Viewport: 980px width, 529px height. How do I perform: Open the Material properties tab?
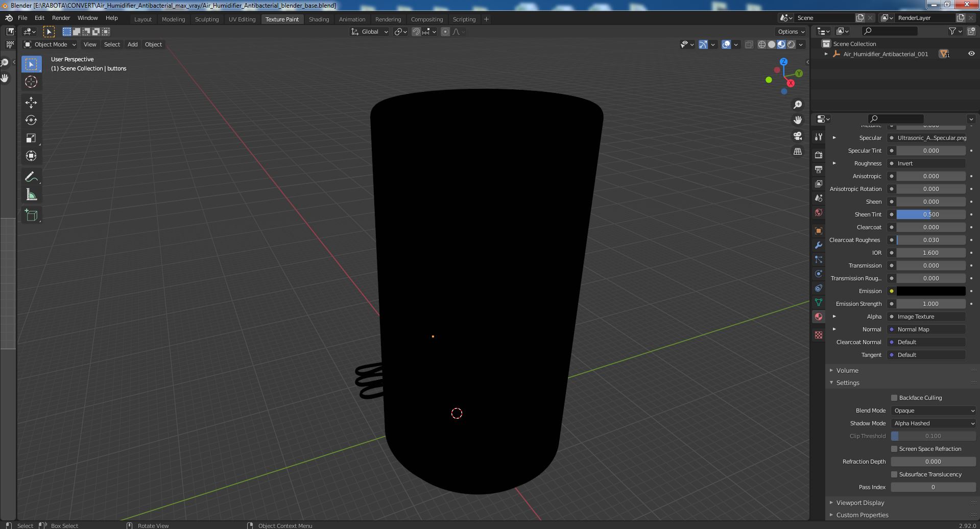click(x=819, y=317)
